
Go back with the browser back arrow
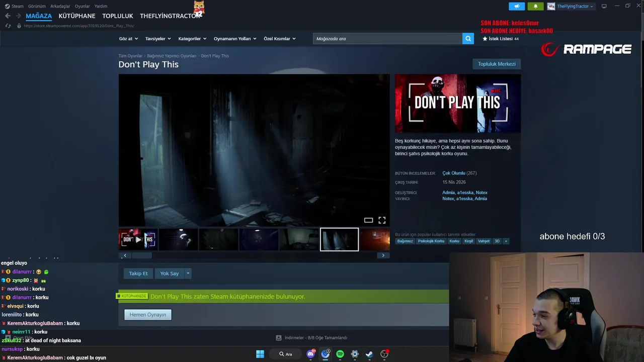pos(8,16)
